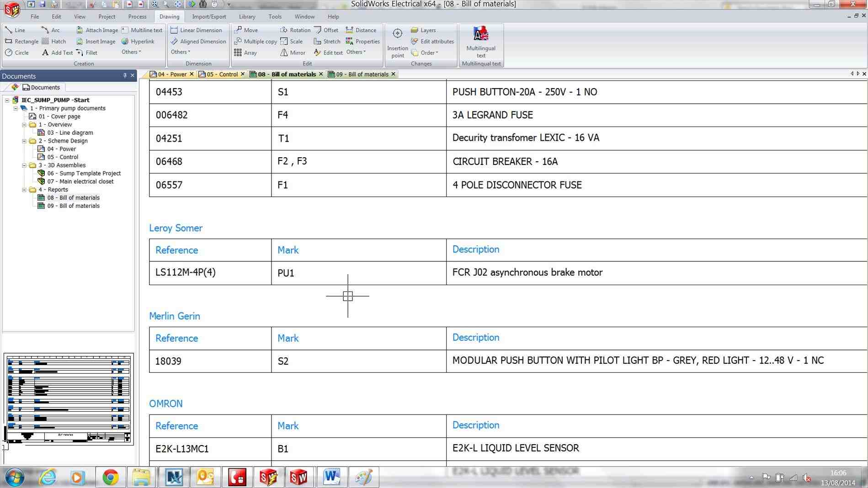Open the 05 - Control document tab
This screenshot has width=868, height=488.
[223, 74]
